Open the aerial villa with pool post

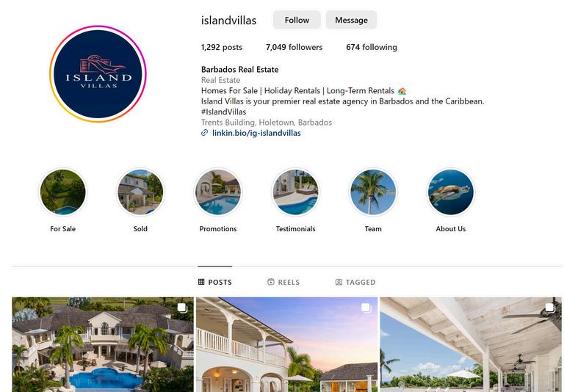(103, 344)
